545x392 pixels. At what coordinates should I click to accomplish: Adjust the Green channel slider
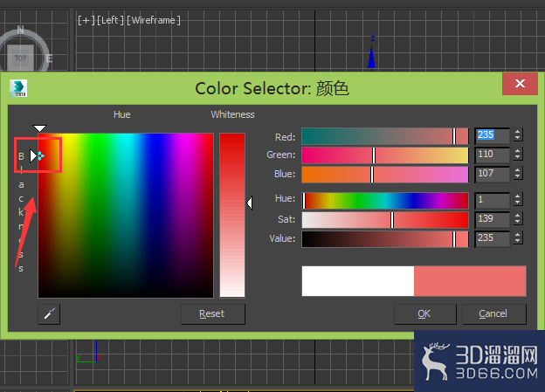(x=385, y=155)
